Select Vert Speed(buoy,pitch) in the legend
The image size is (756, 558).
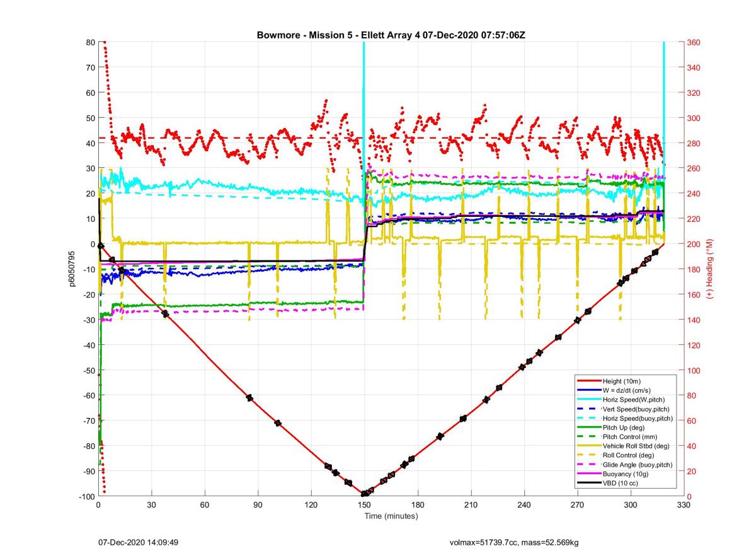(x=637, y=409)
